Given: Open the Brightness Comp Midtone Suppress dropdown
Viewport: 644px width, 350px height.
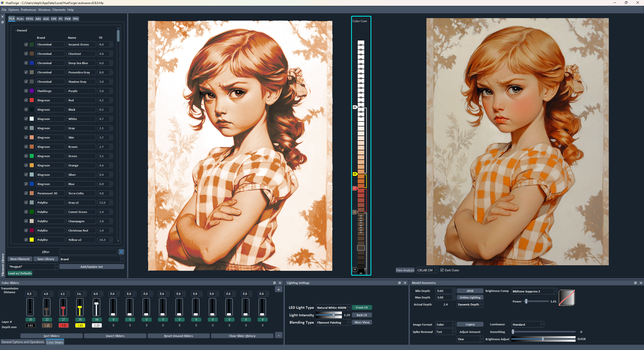Looking at the screenshot, I should coord(534,291).
